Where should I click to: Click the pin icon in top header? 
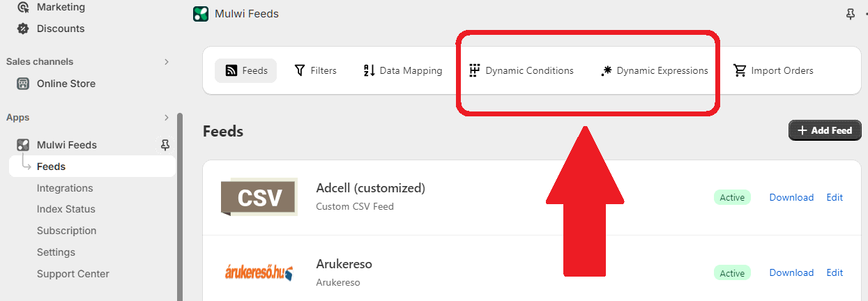click(x=850, y=14)
